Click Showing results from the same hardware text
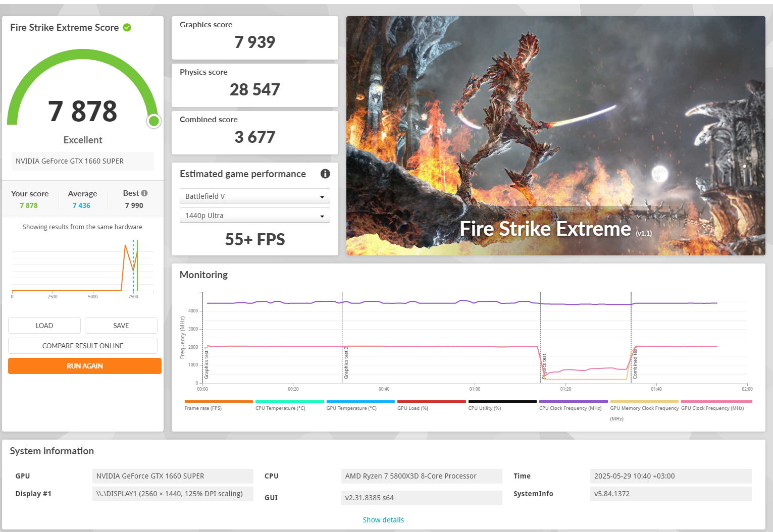 coord(82,227)
